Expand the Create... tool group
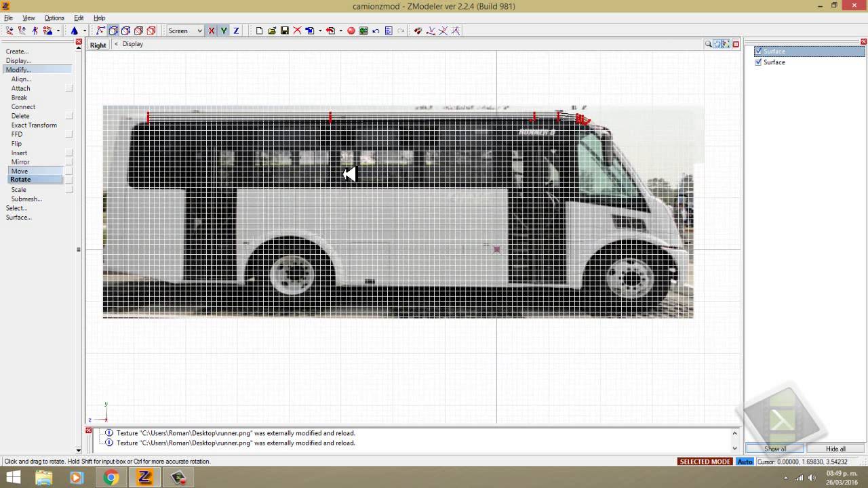 (17, 52)
